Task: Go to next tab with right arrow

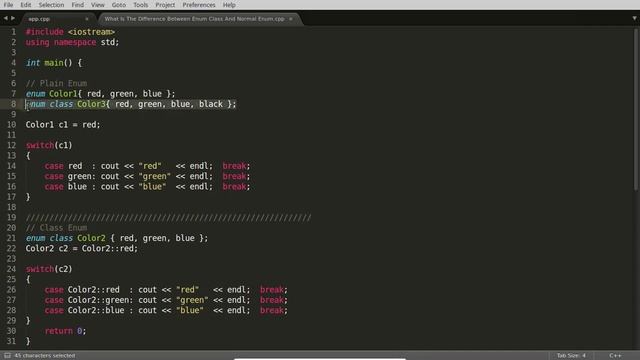Action: 13,18
